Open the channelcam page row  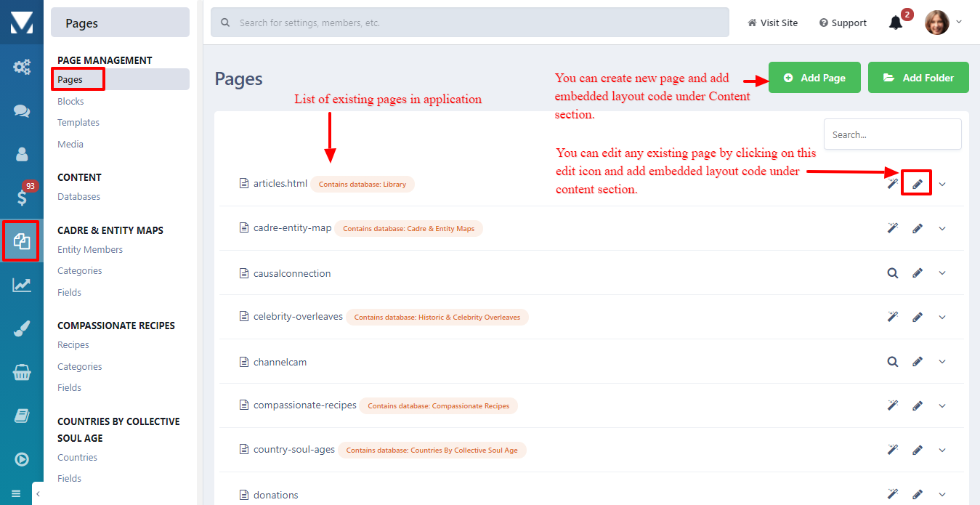point(591,361)
